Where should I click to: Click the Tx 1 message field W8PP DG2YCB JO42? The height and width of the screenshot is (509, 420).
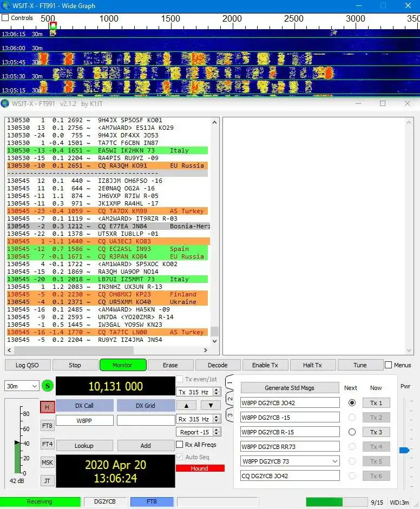coord(290,402)
